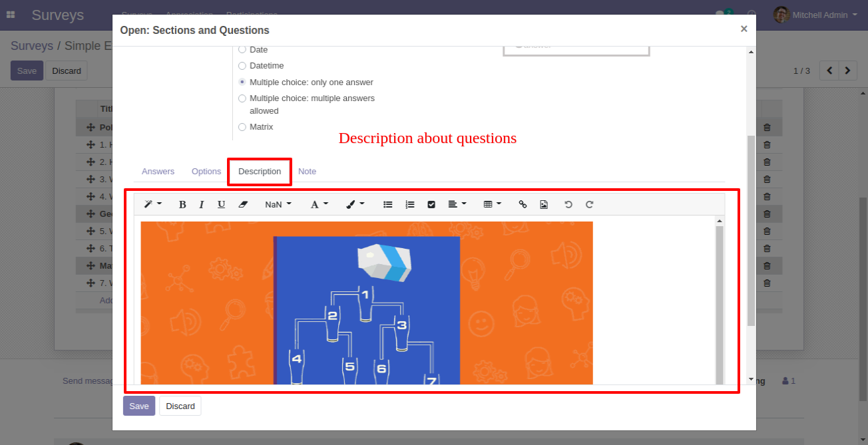868x445 pixels.
Task: Click Save in the dialog footer
Action: 139,406
